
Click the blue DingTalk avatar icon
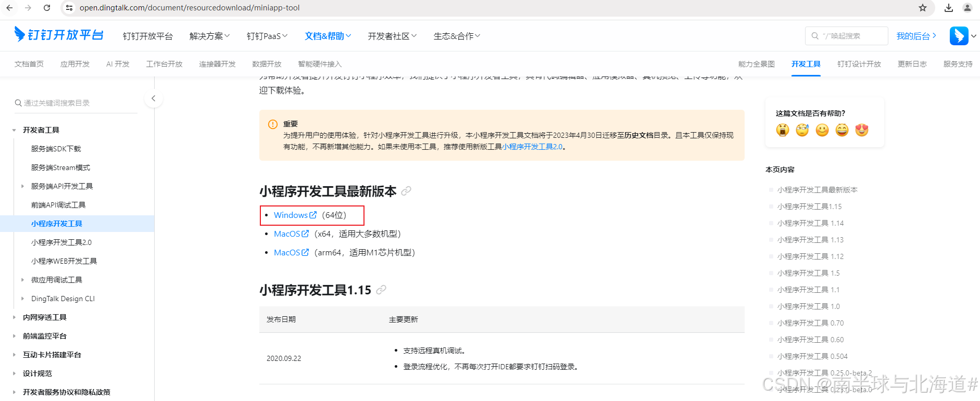point(959,36)
